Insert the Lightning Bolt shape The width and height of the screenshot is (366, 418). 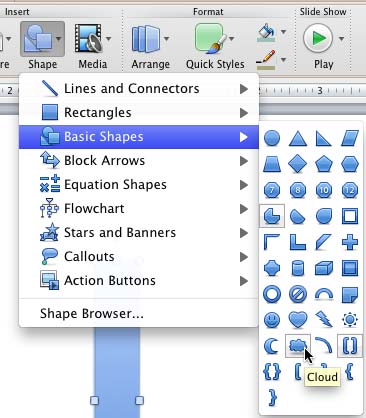pos(323,320)
